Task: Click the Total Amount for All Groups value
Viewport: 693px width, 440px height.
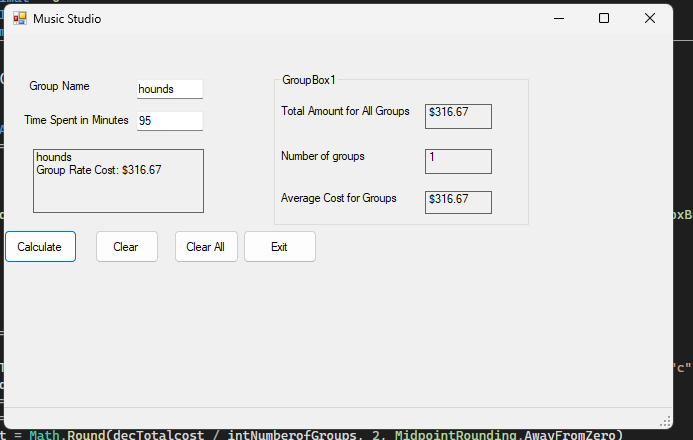Action: click(458, 115)
